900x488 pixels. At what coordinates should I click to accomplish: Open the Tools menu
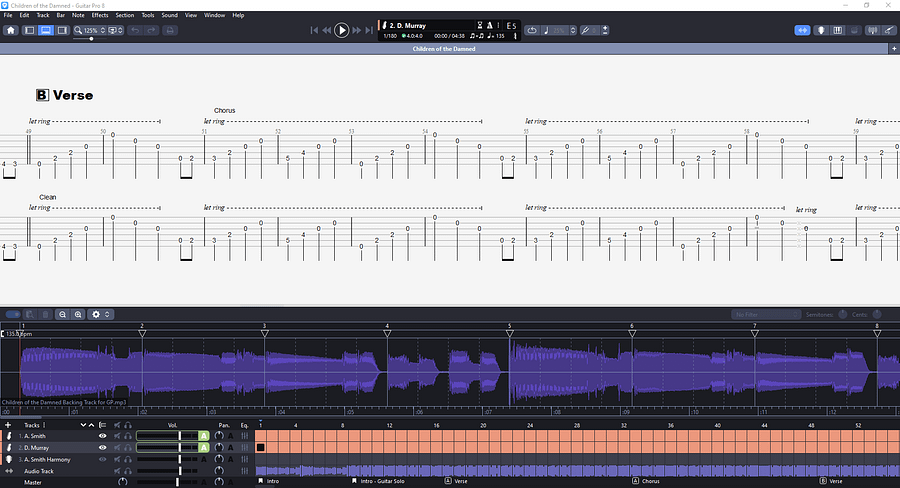tap(148, 16)
